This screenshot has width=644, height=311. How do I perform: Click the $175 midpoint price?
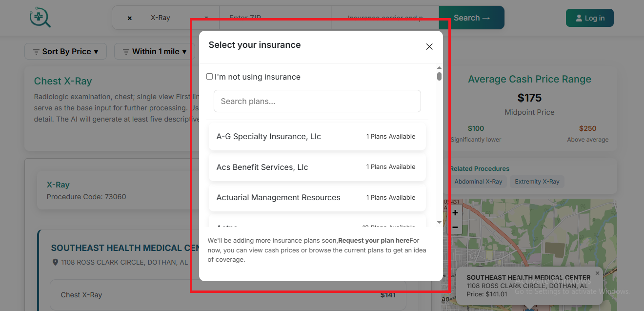[x=529, y=98]
